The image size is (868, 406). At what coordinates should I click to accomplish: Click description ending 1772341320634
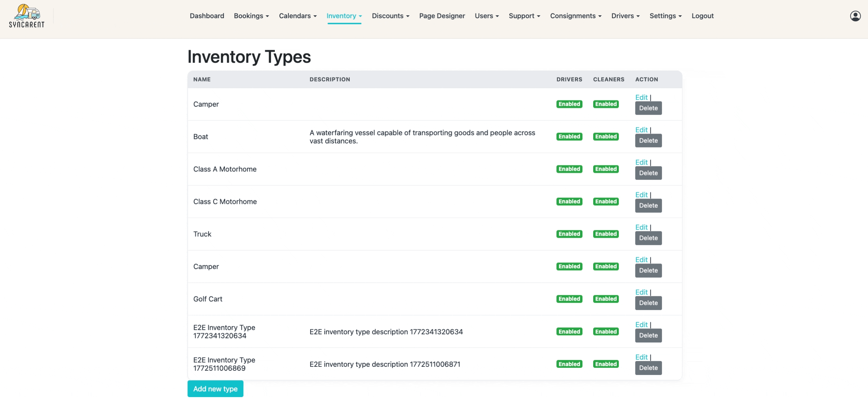point(386,332)
